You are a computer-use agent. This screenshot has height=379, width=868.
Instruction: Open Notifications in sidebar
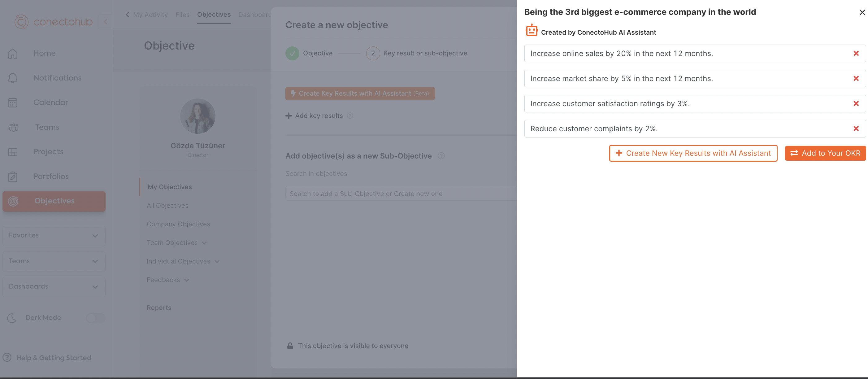click(x=57, y=78)
